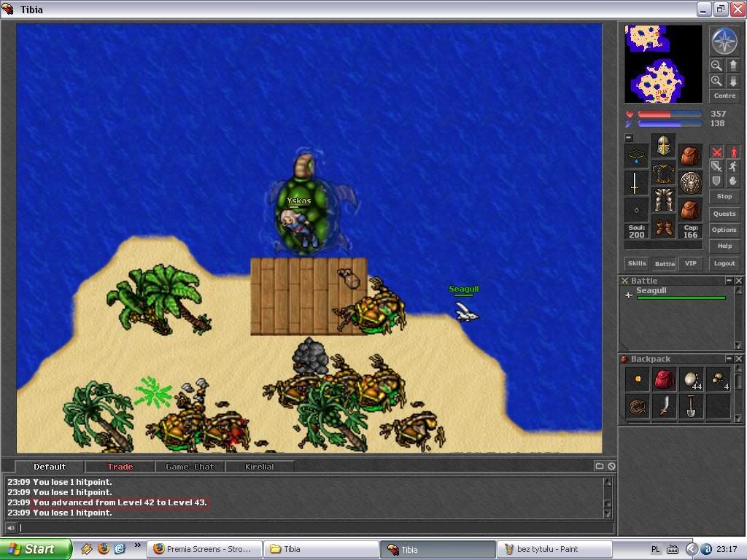The width and height of the screenshot is (747, 560).
Task: Close the Backpack panel
Action: [x=738, y=359]
